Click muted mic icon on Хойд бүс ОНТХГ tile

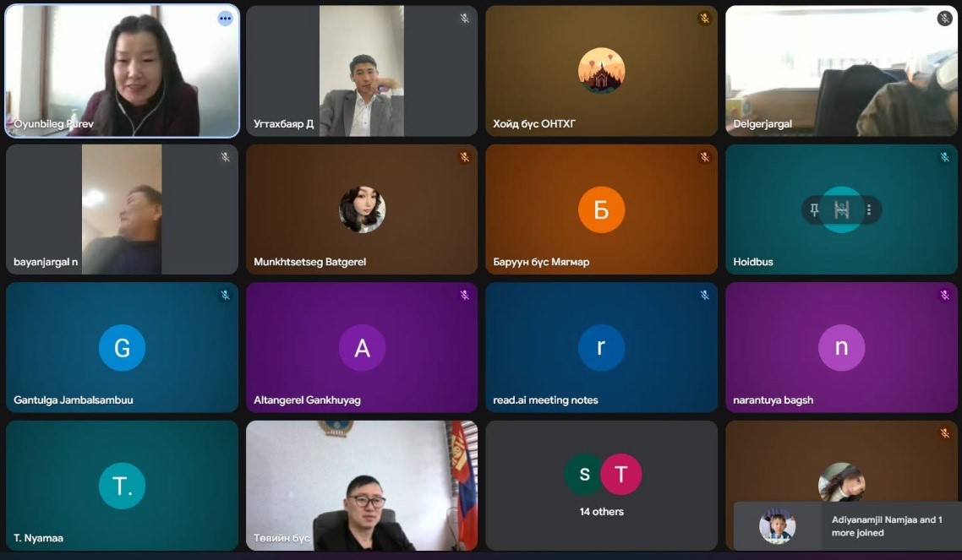tap(705, 19)
